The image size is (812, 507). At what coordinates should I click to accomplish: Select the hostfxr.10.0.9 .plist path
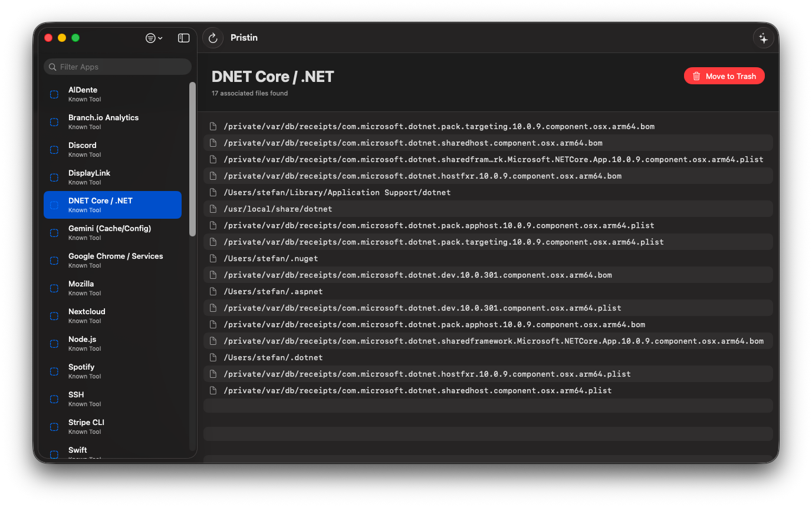click(427, 374)
